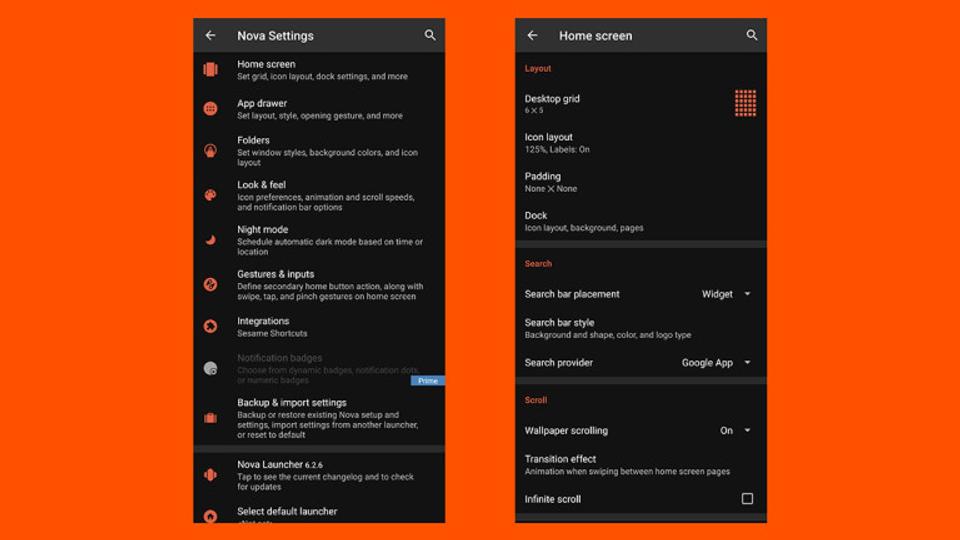Click the Scroll section header
This screenshot has height=540, width=960.
tap(535, 400)
